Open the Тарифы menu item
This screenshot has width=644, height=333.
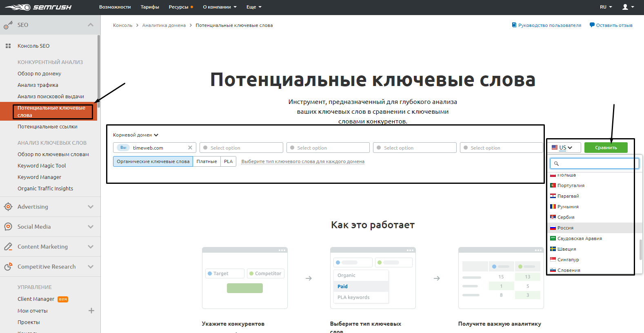click(150, 7)
